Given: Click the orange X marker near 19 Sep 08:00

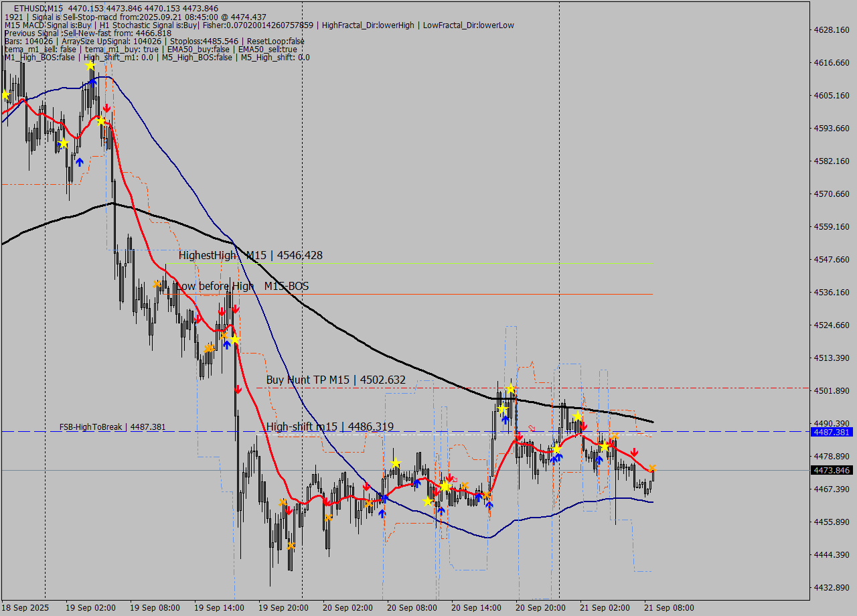Looking at the screenshot, I should 156,284.
